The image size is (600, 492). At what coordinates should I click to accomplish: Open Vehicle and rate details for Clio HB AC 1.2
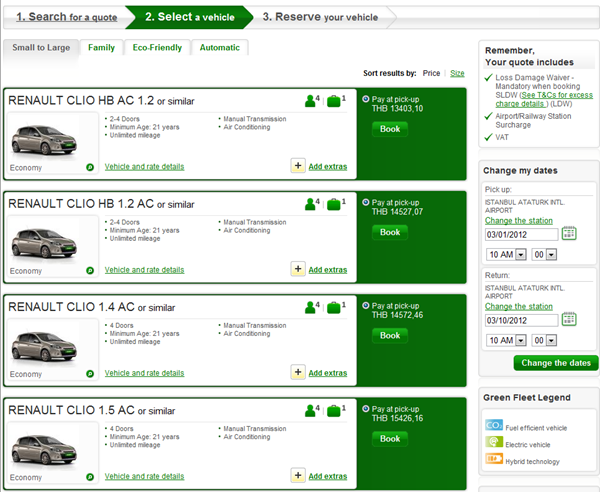point(145,166)
